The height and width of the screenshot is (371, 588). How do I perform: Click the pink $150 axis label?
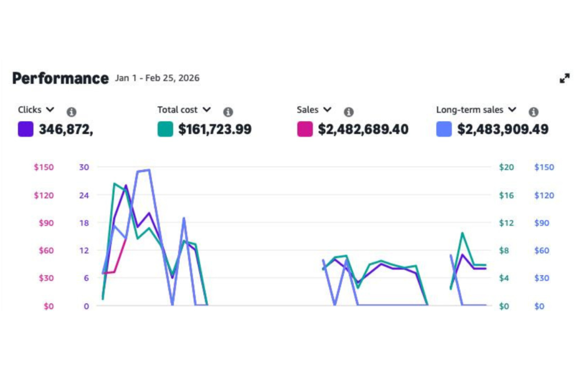[44, 167]
